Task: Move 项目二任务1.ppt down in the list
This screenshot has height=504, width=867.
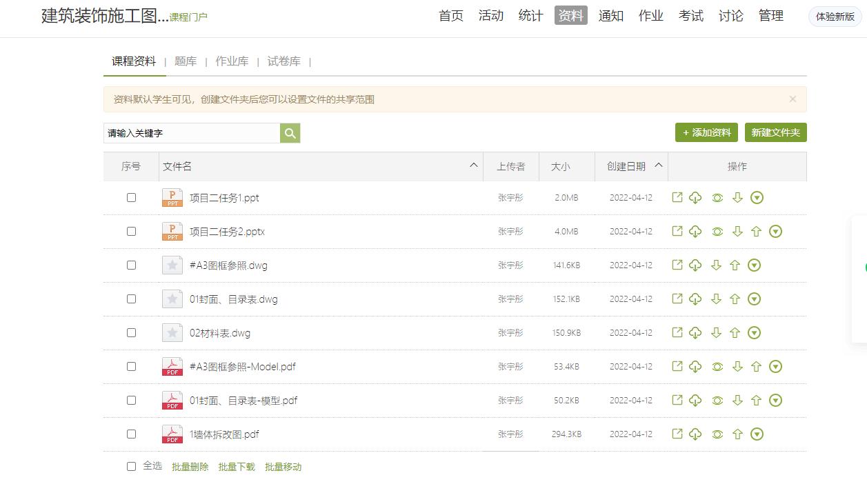Action: pyautogui.click(x=737, y=198)
